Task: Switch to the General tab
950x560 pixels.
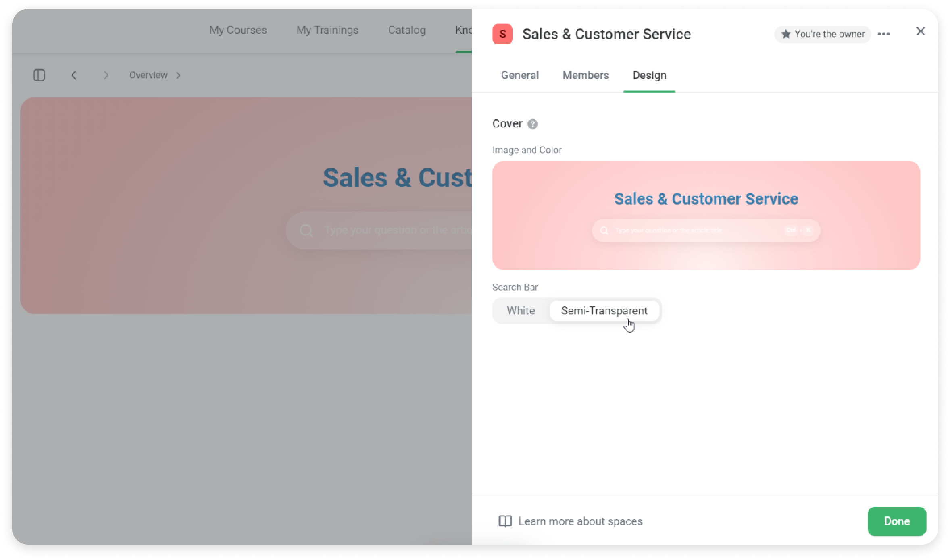Action: tap(520, 75)
